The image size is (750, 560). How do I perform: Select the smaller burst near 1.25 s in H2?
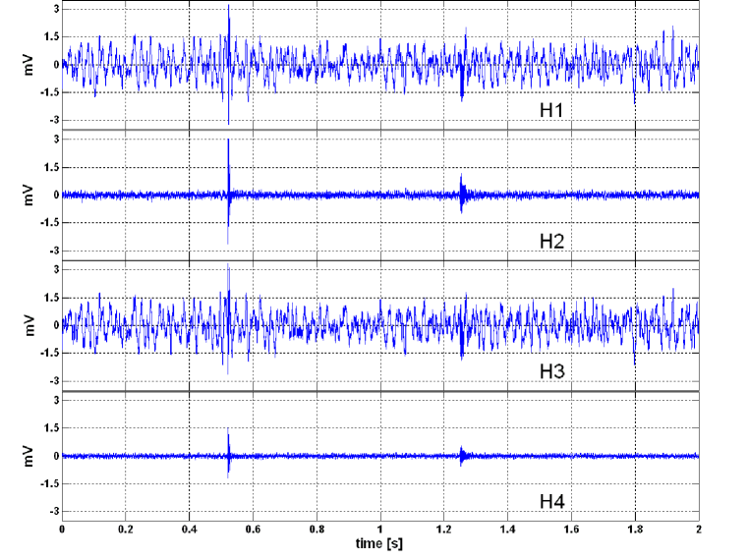click(x=462, y=194)
